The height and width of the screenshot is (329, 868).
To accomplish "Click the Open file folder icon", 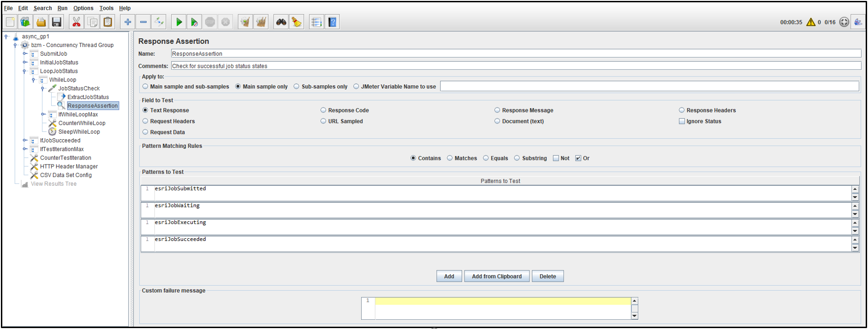I will pyautogui.click(x=41, y=22).
